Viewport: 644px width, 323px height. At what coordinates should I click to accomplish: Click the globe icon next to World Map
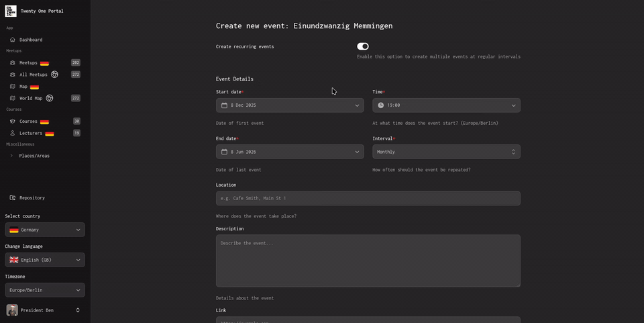click(50, 98)
